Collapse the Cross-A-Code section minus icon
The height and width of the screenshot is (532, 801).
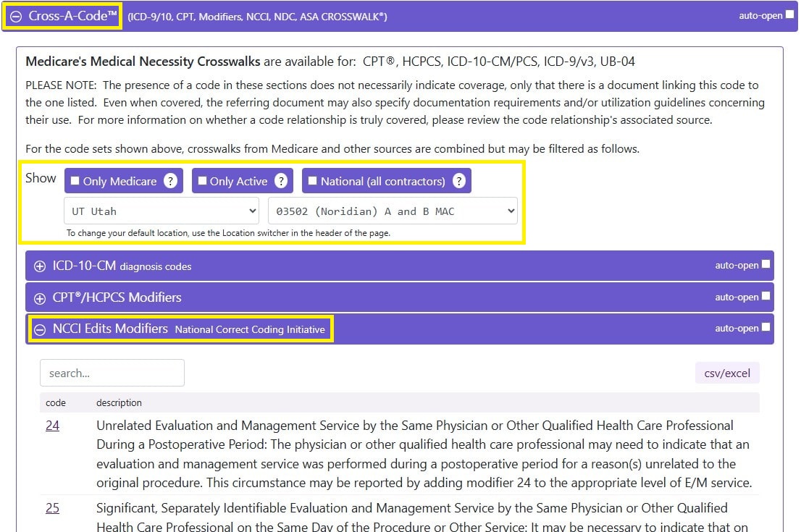[x=16, y=17]
